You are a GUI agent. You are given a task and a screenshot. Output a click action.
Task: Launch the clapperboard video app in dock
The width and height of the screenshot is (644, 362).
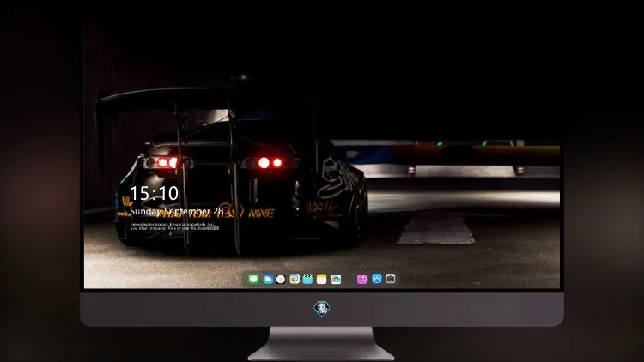pos(307,279)
